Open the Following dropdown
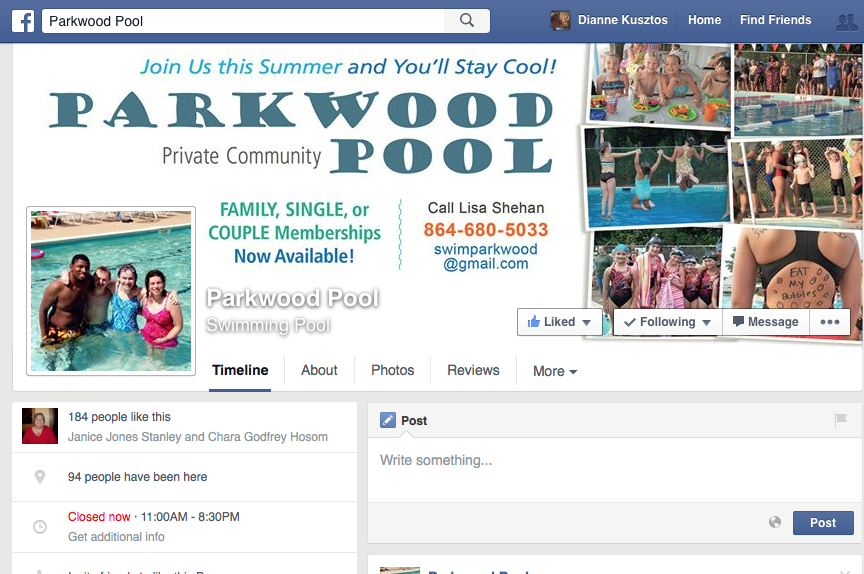 [667, 322]
